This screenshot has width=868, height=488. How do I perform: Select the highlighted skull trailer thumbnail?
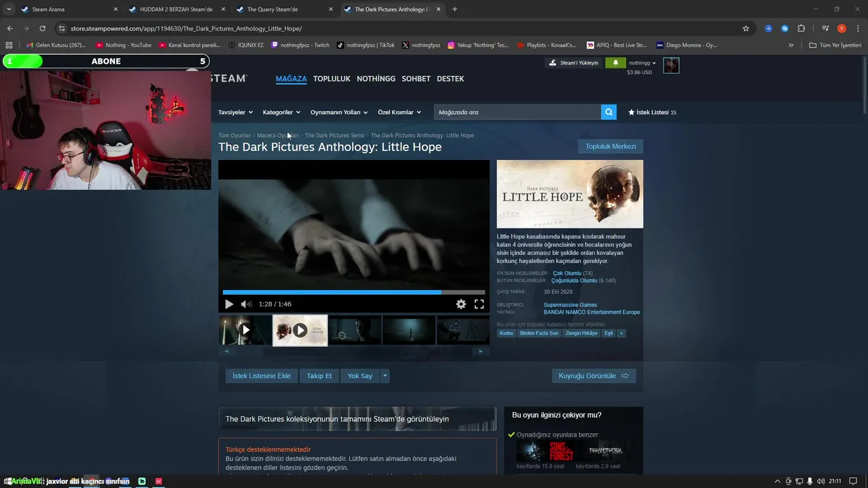pos(300,330)
